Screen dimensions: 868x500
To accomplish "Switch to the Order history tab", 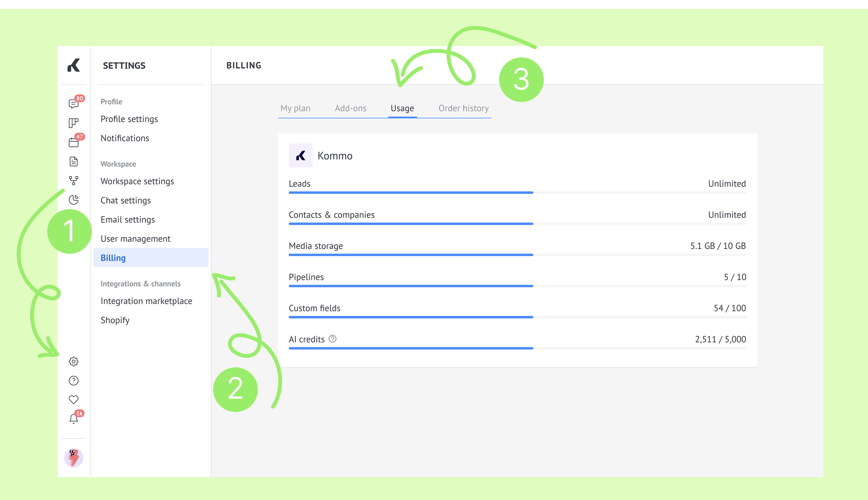I will (463, 108).
